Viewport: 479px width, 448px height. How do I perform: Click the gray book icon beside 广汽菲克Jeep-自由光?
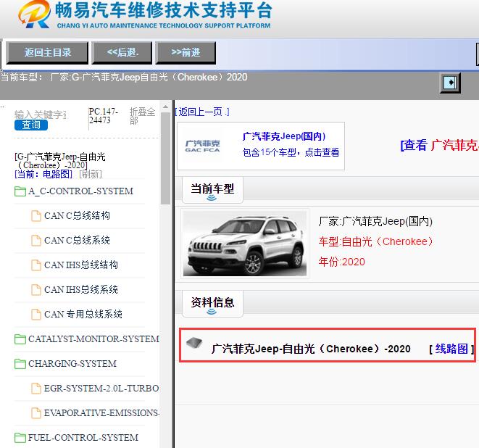click(194, 343)
